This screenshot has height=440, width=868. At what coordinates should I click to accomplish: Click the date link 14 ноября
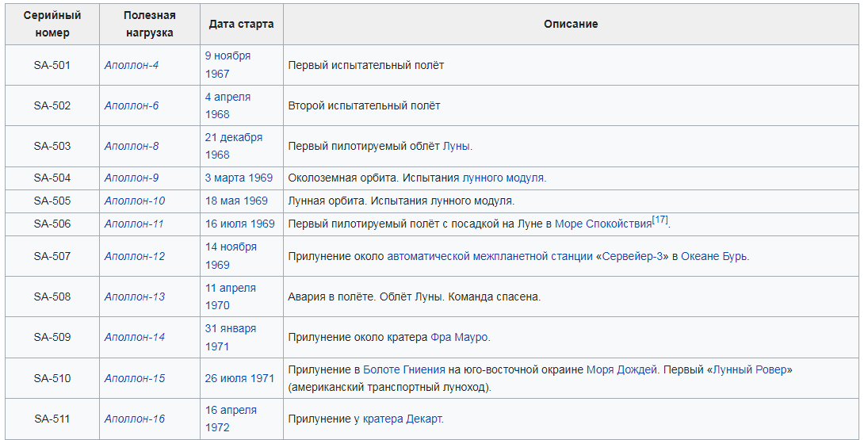(x=231, y=247)
